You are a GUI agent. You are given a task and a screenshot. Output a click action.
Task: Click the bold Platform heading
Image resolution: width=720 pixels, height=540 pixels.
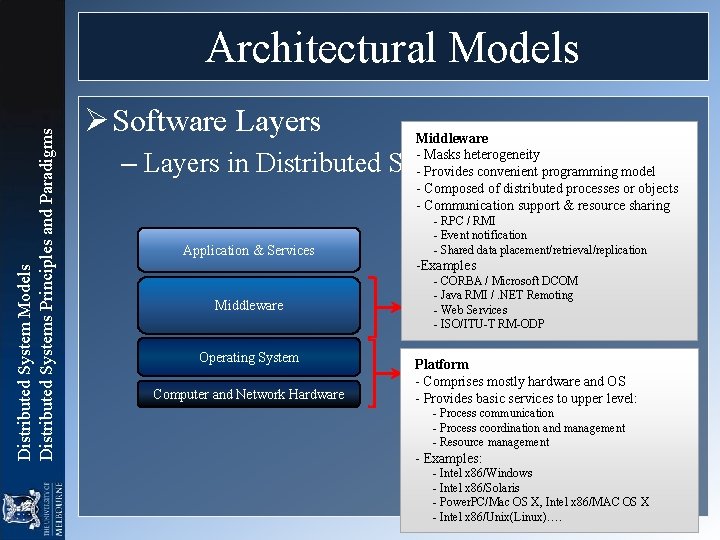[x=442, y=365]
